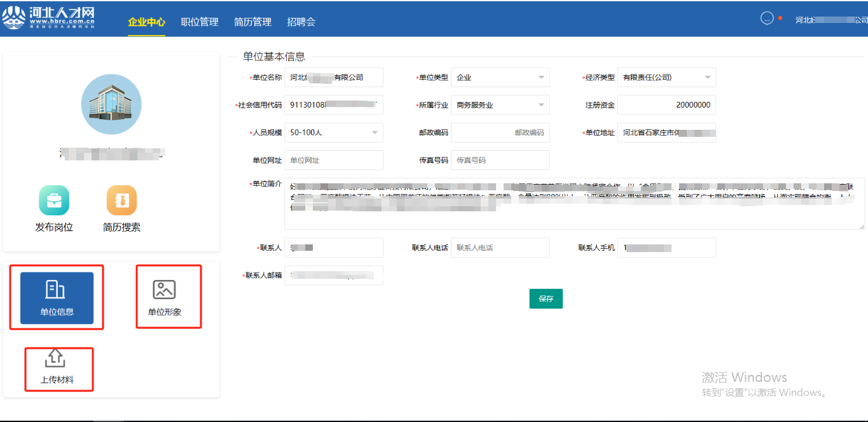Screen dimensions: 868x422
Task: Open the 单位形象 picture icon
Action: 164,290
